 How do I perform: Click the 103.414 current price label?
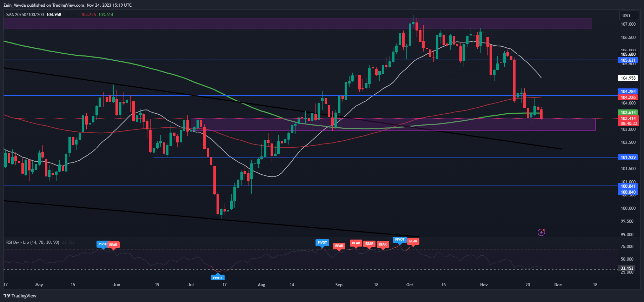628,119
